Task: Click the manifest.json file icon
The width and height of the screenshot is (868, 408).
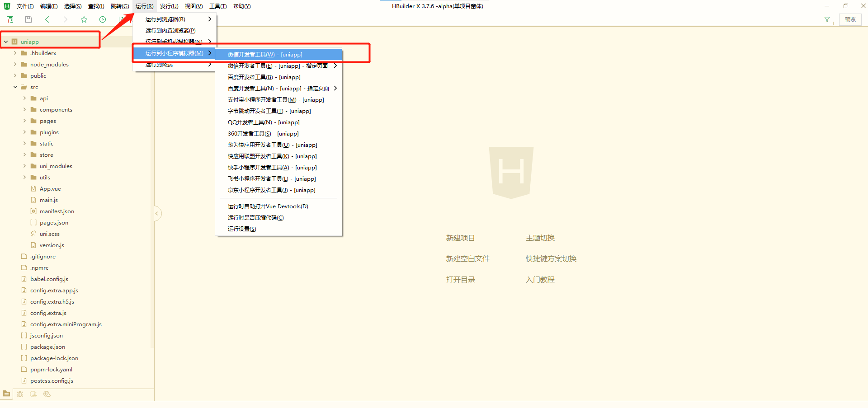Action: point(33,211)
